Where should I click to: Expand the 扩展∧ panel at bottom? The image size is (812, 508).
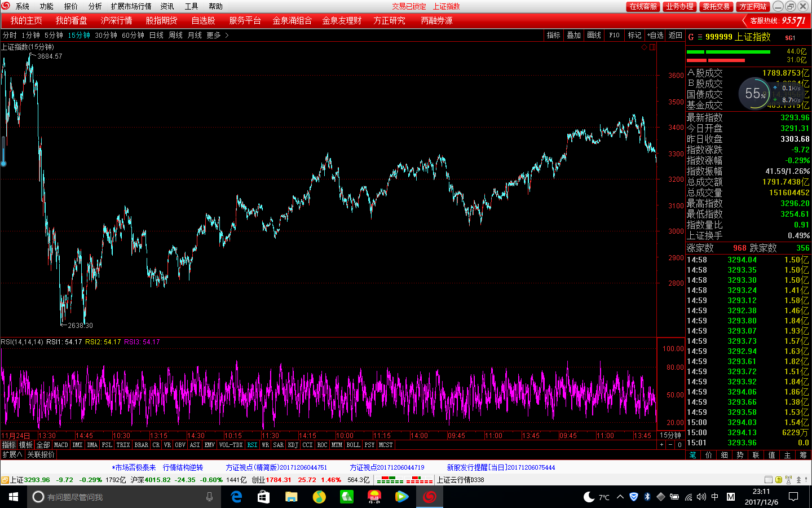click(x=12, y=454)
